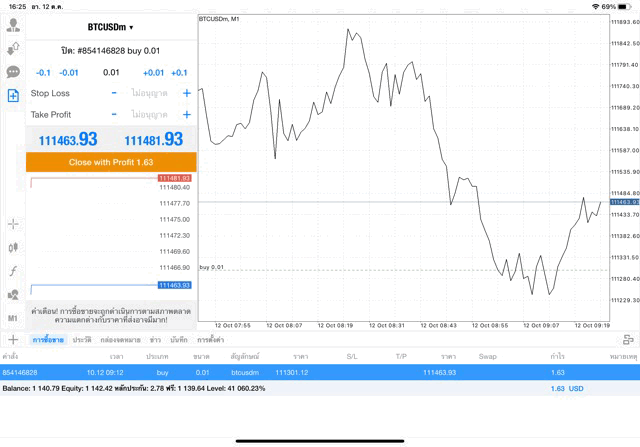Open the M1 timeframe selector
The height and width of the screenshot is (447, 640).
13,318
